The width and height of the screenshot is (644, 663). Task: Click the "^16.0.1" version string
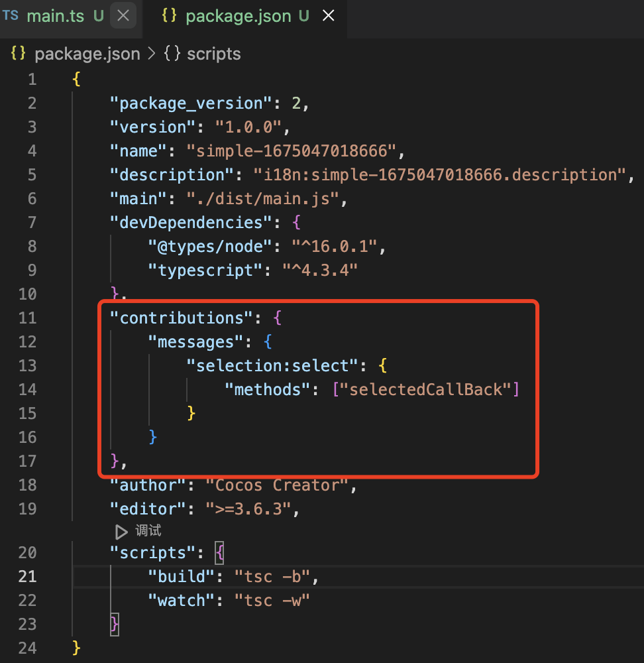(x=334, y=247)
